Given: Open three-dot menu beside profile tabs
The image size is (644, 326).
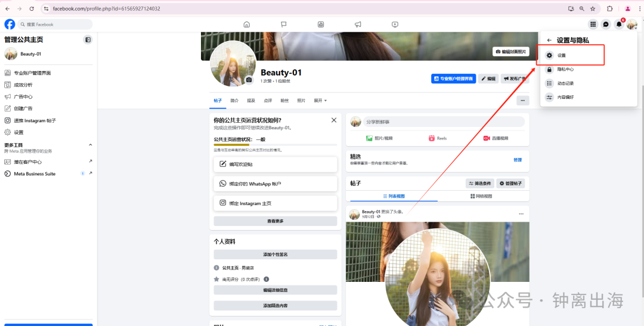Looking at the screenshot, I should point(523,100).
